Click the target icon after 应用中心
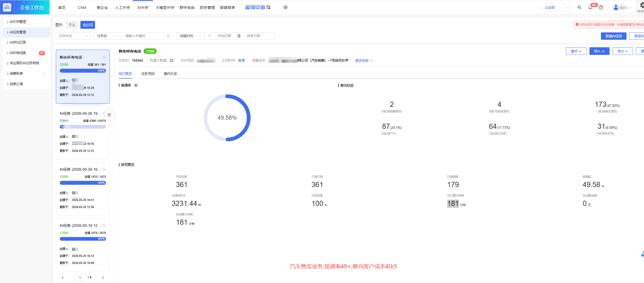Viewport: 644px width, 283px height. [286, 7]
